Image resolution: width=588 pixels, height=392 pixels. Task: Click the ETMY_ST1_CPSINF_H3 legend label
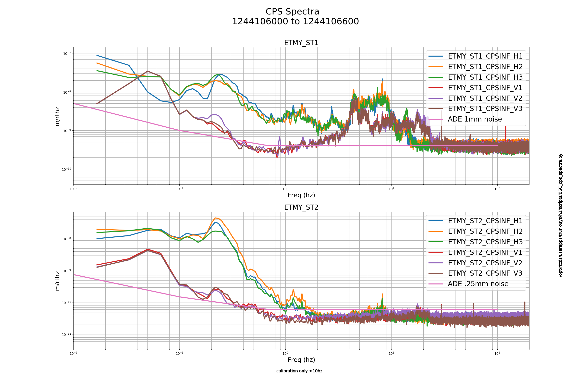tap(485, 77)
